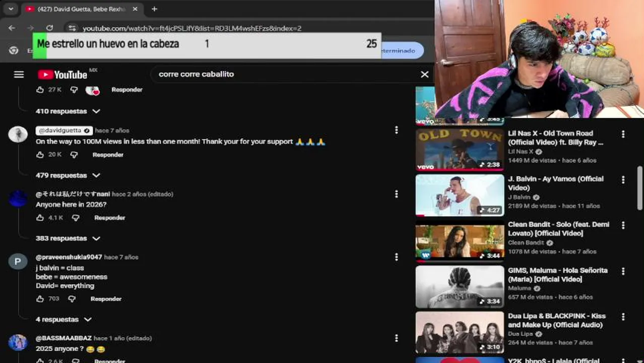This screenshot has width=644, height=363.
Task: Like the @davidguetta comment
Action: click(40, 155)
